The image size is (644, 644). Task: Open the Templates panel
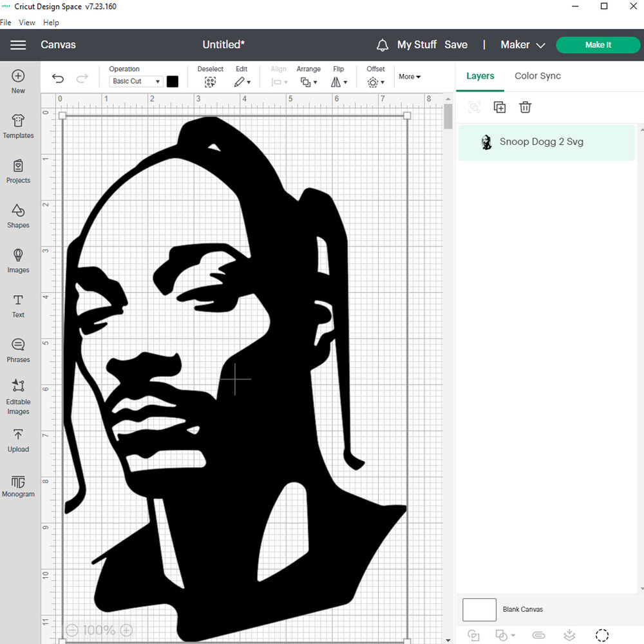tap(18, 126)
